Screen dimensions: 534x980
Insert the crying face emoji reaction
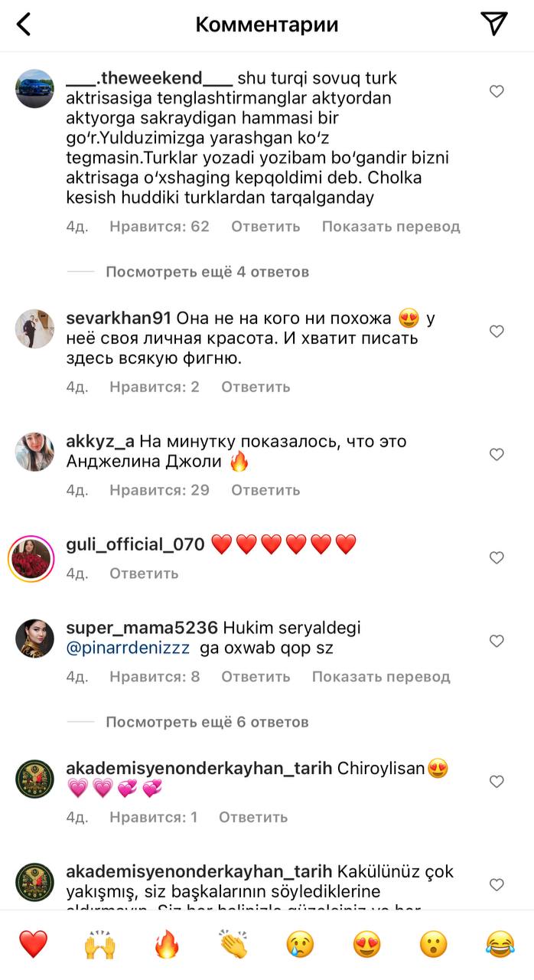click(300, 944)
